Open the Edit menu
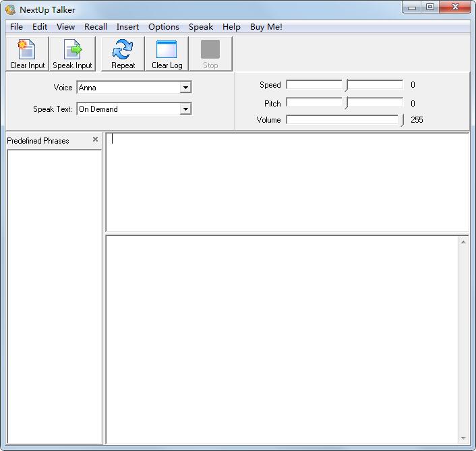 pos(40,27)
